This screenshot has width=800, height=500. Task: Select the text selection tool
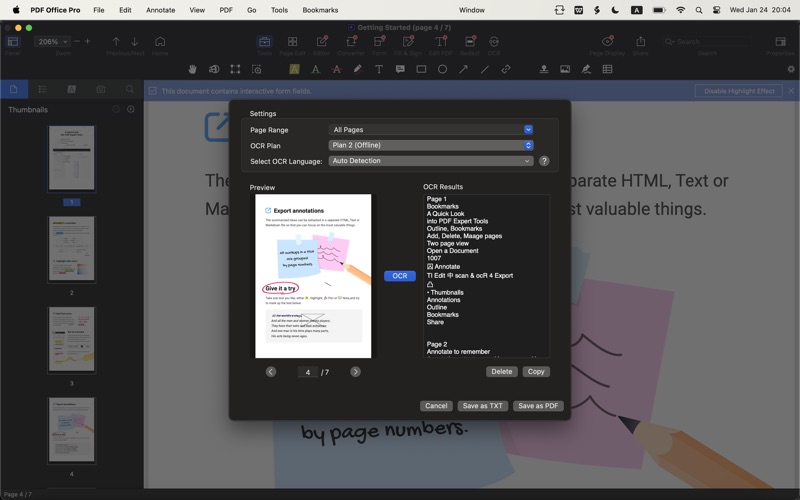coord(214,69)
